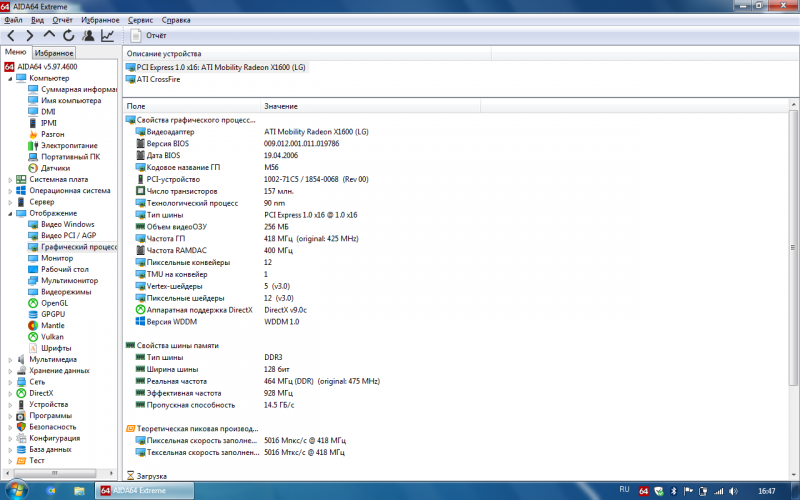Select the Конфигурация tree item
The height and width of the screenshot is (500, 800).
[48, 438]
